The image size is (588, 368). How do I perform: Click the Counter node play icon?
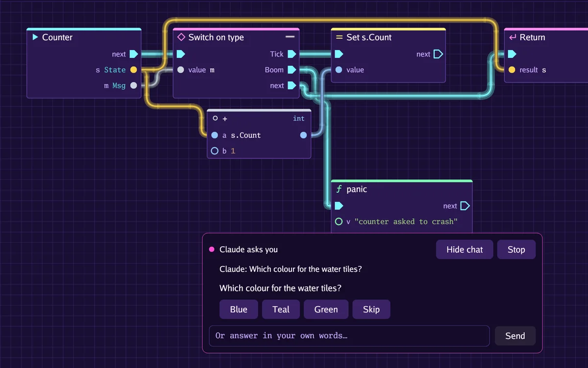pos(35,37)
